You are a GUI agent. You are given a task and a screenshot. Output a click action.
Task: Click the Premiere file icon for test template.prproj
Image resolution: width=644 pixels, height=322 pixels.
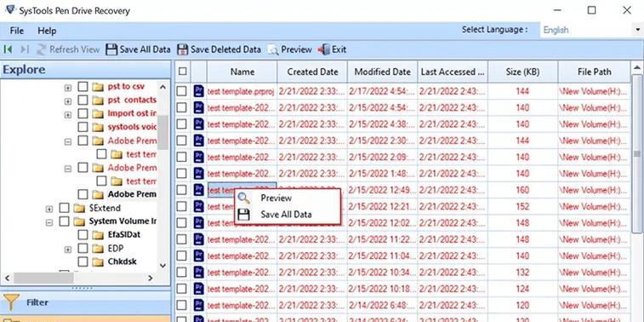click(199, 91)
